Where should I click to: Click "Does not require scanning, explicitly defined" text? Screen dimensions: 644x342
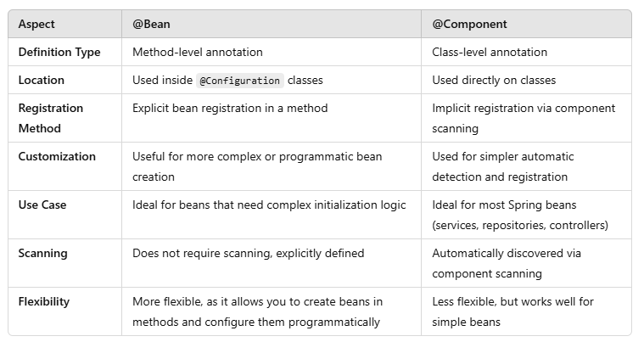click(x=248, y=254)
